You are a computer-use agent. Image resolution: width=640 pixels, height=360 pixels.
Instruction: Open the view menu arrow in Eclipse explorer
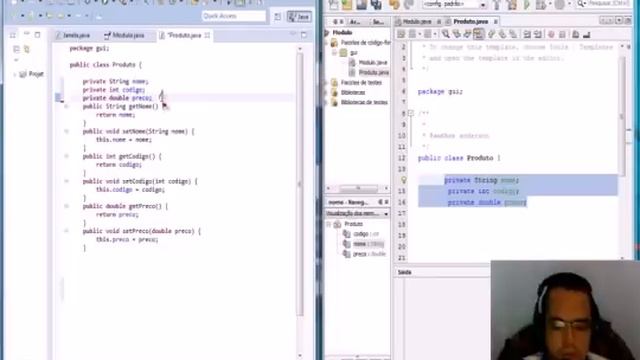(x=16, y=60)
